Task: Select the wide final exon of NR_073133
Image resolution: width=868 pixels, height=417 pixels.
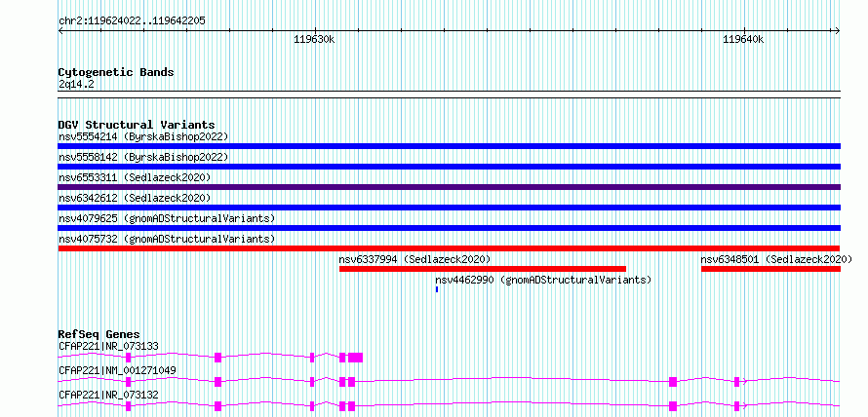Action: coord(355,358)
